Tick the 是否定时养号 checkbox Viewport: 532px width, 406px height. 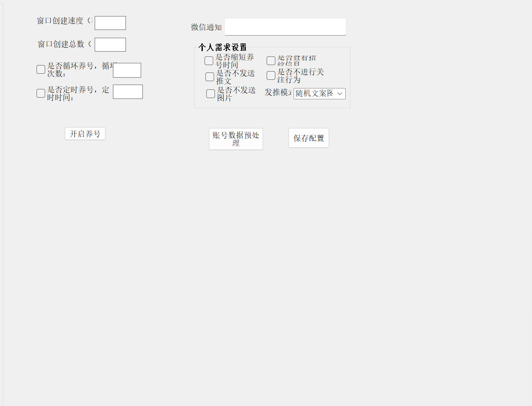(41, 93)
